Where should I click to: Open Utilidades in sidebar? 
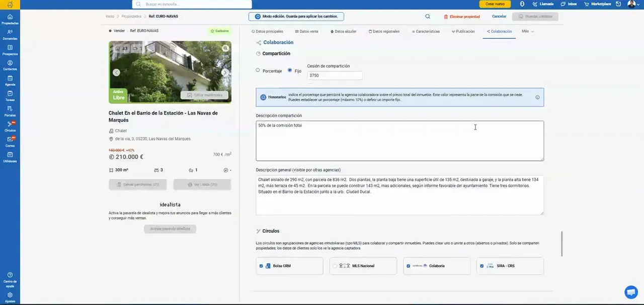[x=10, y=157]
